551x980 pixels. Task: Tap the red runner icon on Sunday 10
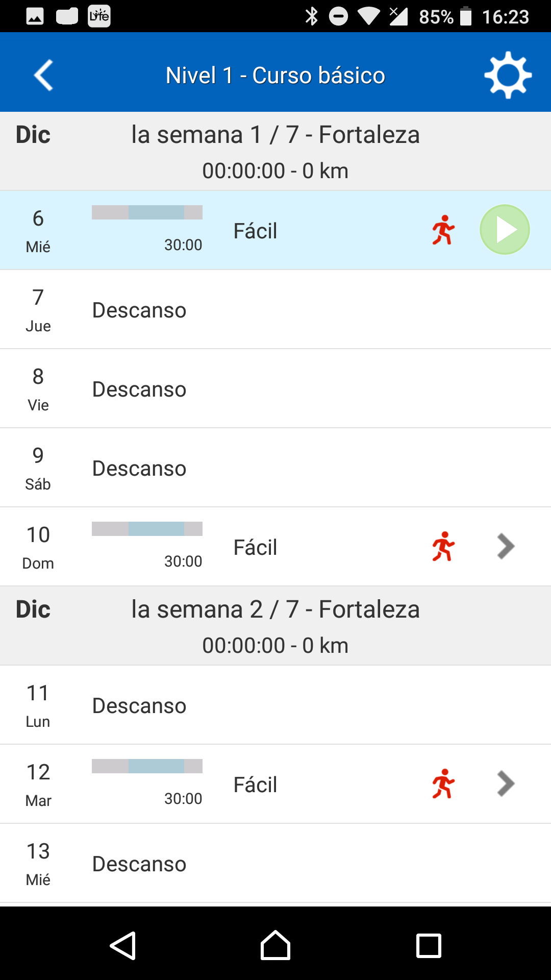[x=443, y=547]
